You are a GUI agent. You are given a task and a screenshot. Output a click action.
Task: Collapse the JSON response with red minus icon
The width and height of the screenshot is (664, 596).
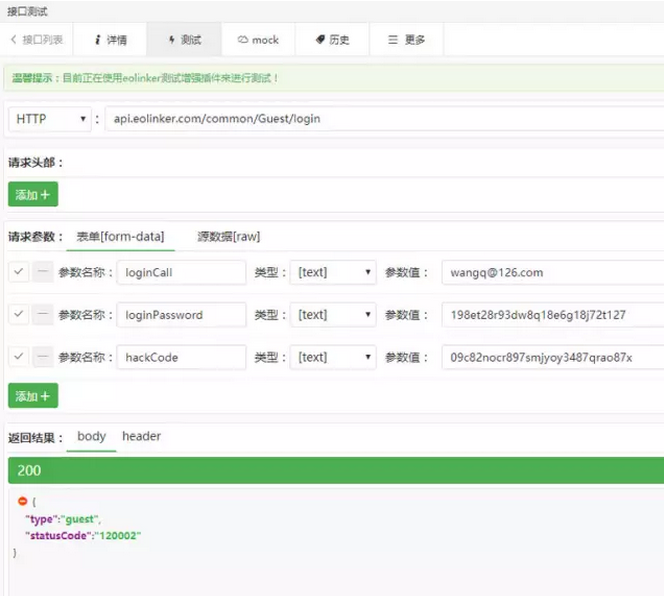coord(22,501)
